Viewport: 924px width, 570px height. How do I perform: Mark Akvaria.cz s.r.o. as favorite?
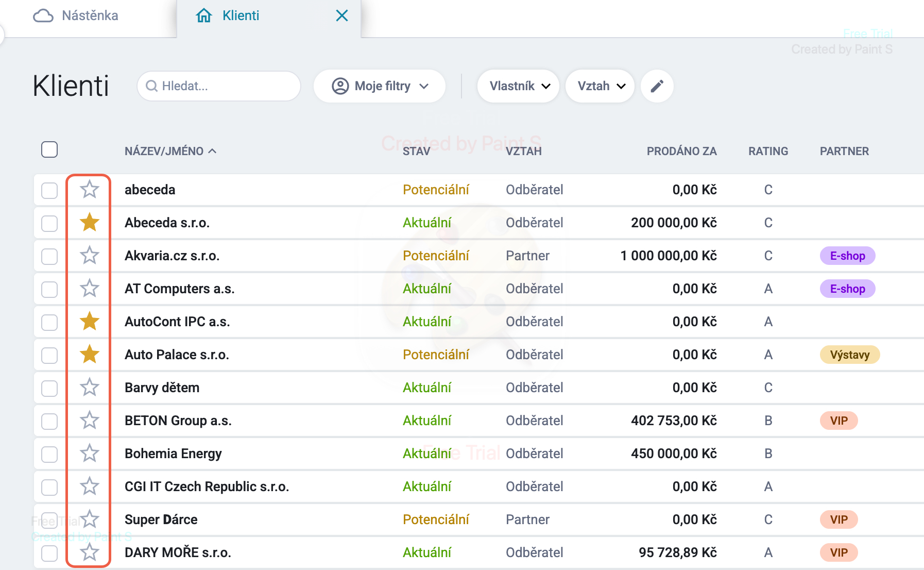click(90, 256)
